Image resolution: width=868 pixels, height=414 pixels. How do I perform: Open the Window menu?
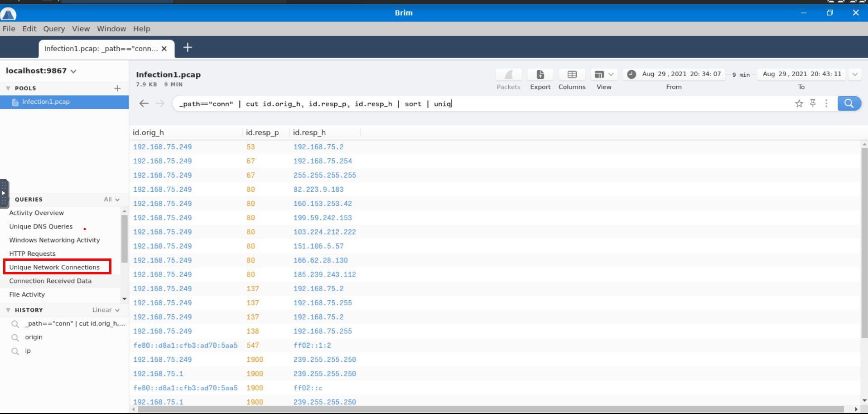pyautogui.click(x=111, y=29)
